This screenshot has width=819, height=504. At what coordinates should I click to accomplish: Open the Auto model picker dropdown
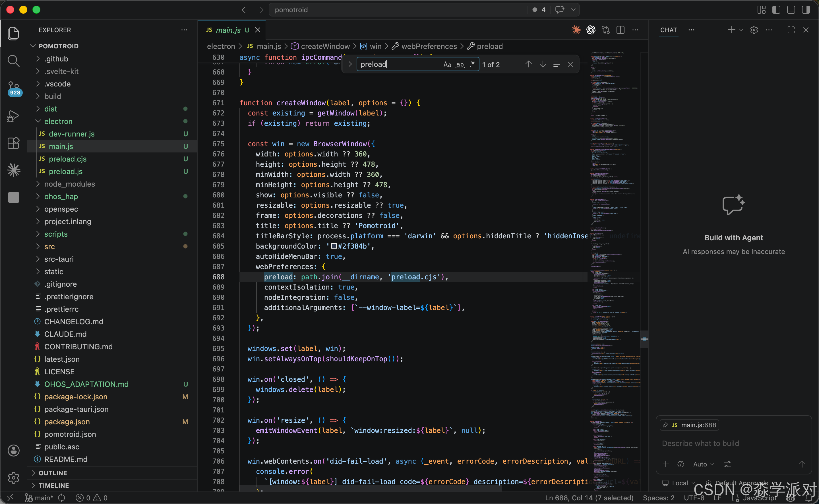point(703,464)
